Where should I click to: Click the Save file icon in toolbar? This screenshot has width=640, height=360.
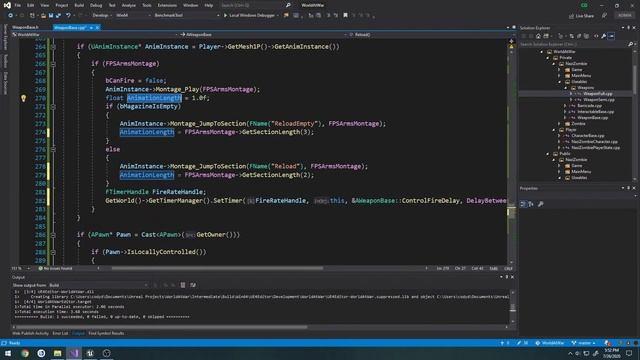click(51, 16)
